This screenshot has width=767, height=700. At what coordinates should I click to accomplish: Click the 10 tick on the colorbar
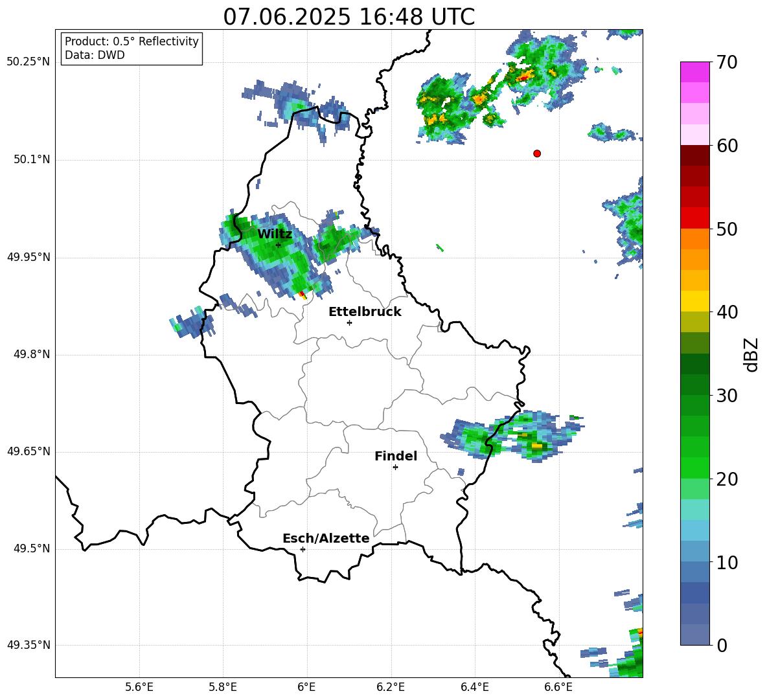click(727, 562)
